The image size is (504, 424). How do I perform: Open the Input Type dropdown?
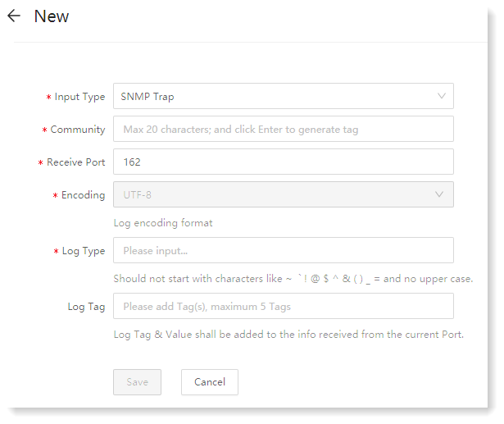(284, 96)
